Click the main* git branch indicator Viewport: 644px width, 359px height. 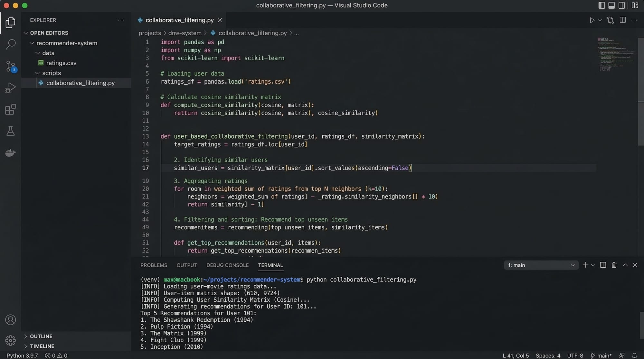coord(601,355)
